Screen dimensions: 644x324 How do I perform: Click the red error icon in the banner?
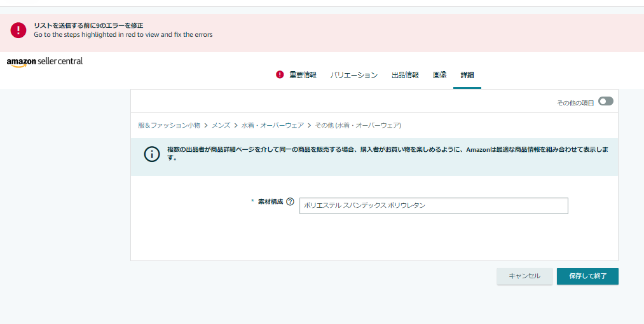click(x=18, y=30)
